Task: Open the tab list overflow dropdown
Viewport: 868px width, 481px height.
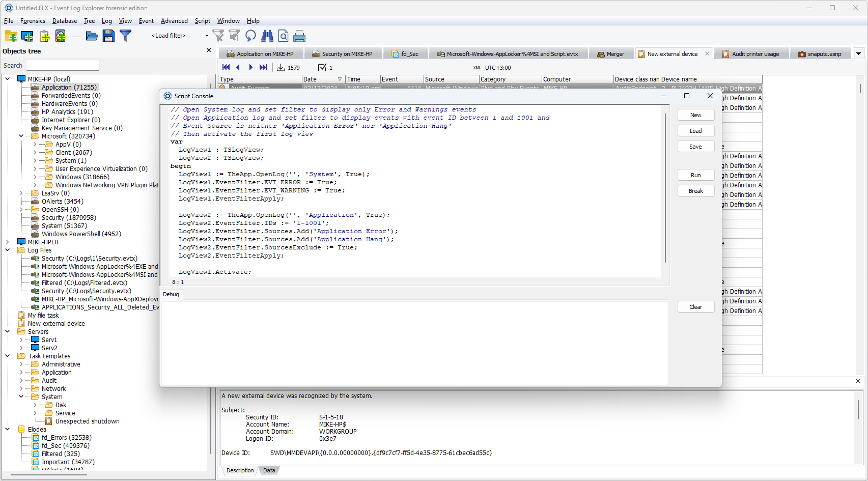Action: 858,53
